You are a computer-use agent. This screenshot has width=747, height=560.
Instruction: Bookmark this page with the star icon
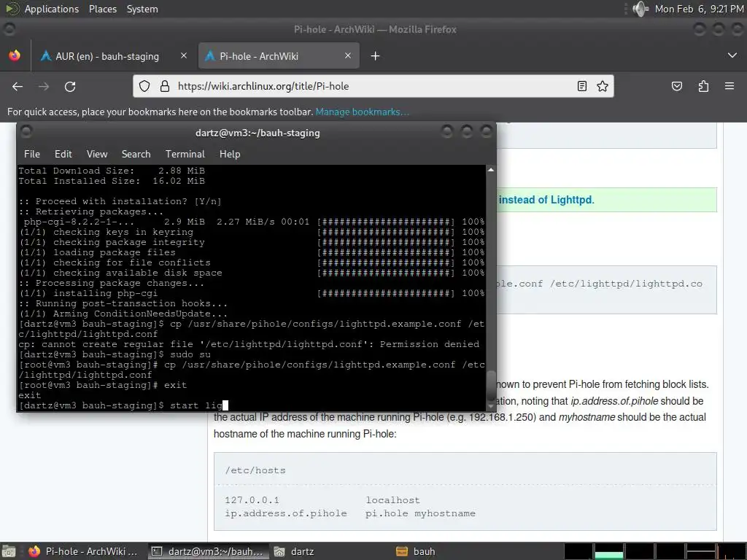coord(603,86)
